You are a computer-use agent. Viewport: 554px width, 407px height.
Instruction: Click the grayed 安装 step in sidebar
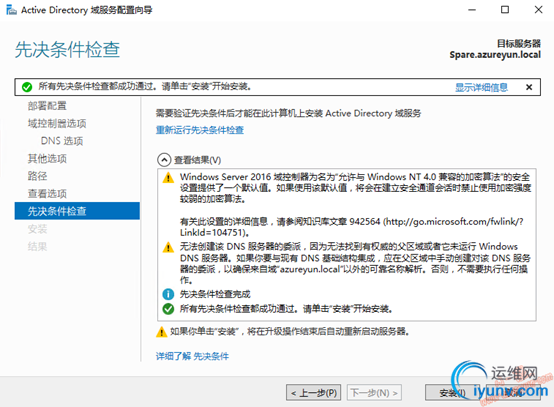[37, 229]
